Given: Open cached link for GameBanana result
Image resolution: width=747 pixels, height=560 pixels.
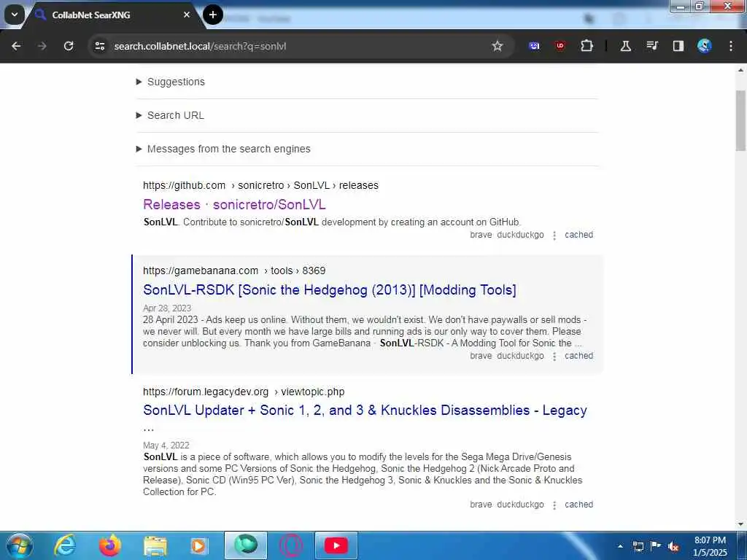Looking at the screenshot, I should (x=578, y=356).
